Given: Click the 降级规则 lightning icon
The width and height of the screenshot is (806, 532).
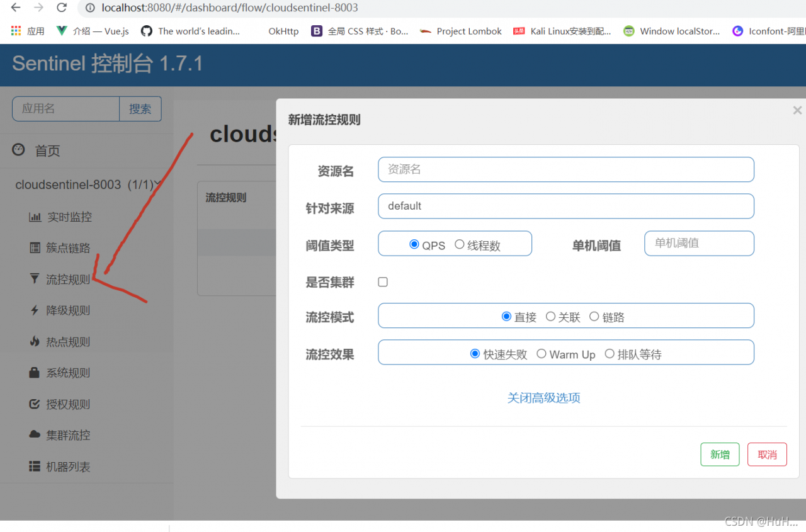Looking at the screenshot, I should coord(35,310).
